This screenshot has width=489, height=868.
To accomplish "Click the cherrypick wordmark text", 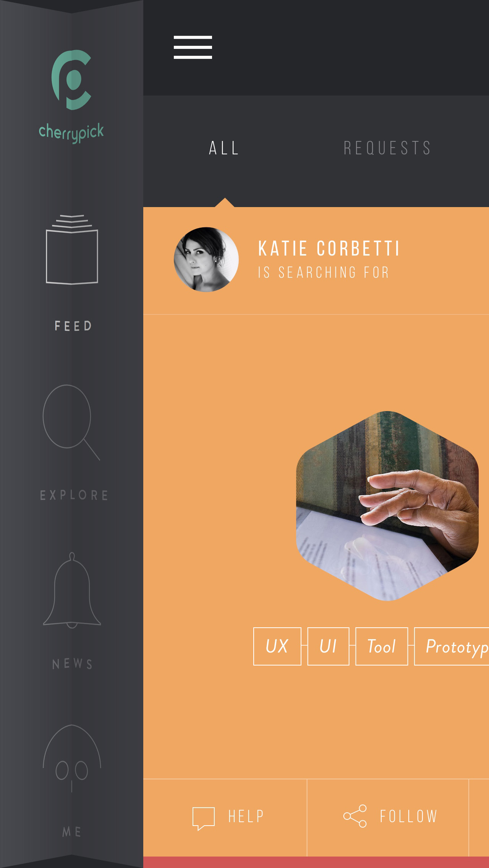I will 71,133.
